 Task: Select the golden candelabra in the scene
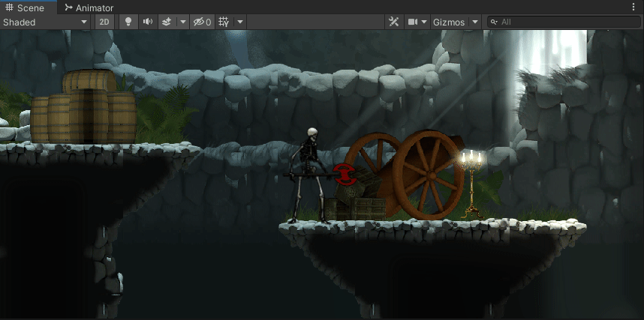tap(471, 184)
